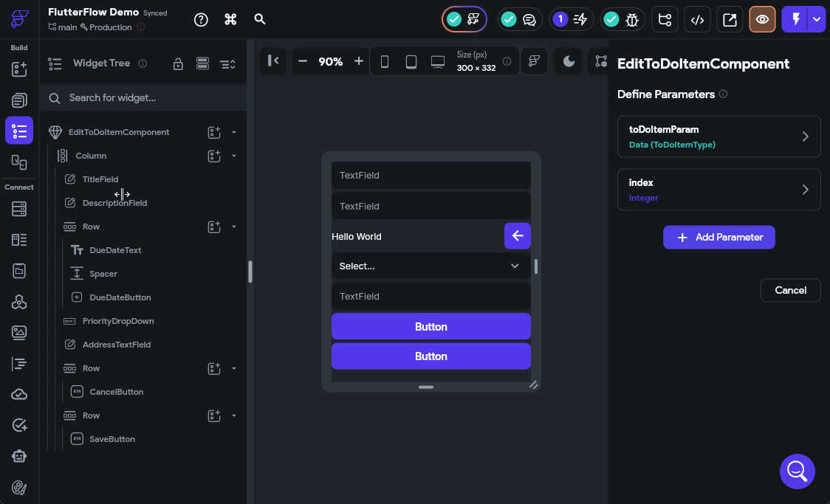Click the preview eye button

click(x=762, y=20)
